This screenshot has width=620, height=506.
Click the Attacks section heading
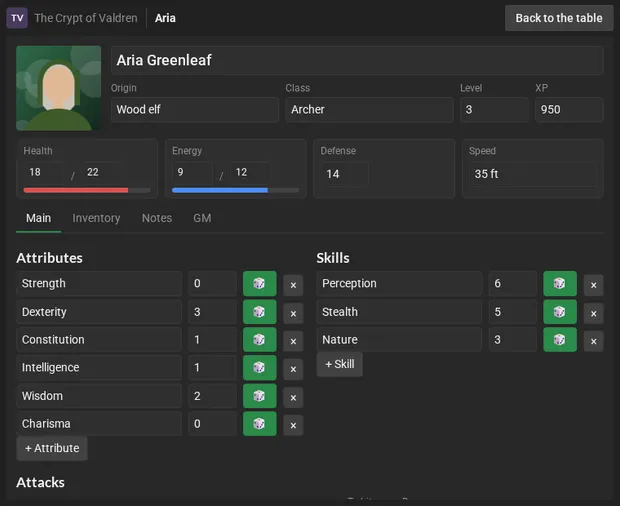[x=40, y=483]
